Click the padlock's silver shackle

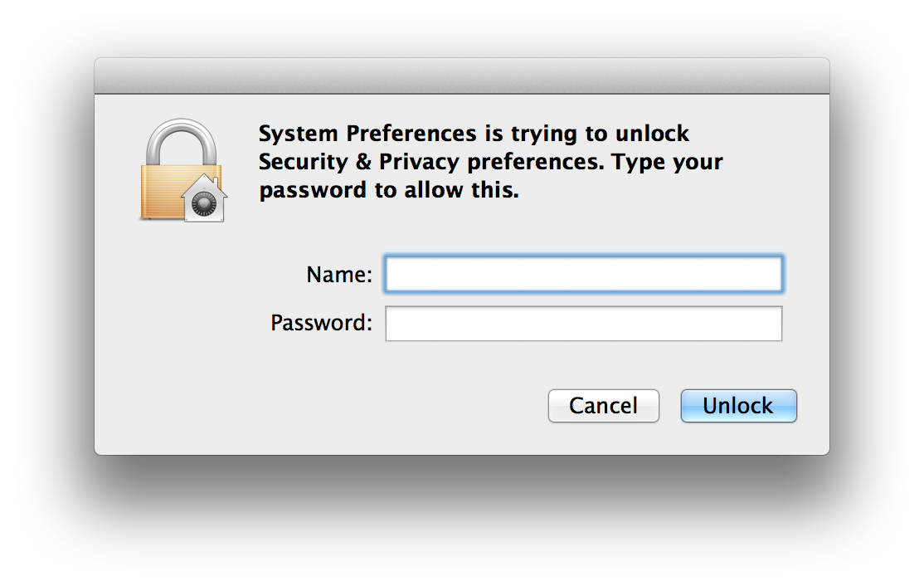[x=181, y=141]
